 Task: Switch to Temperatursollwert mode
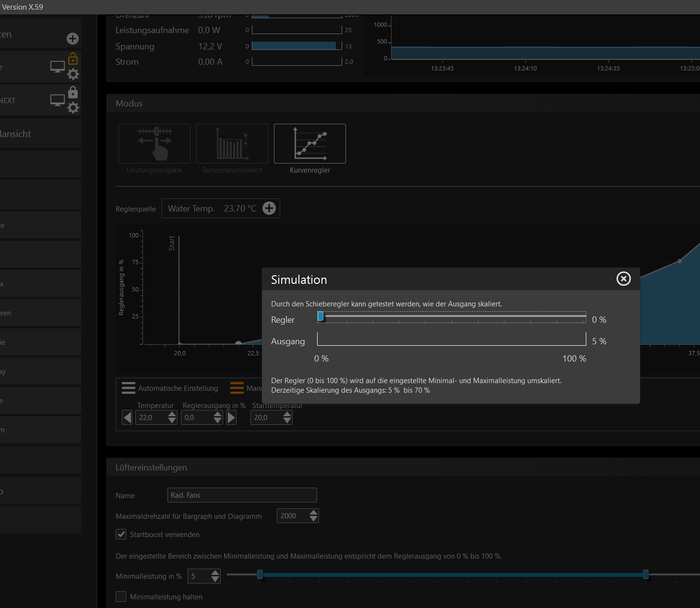pyautogui.click(x=232, y=144)
